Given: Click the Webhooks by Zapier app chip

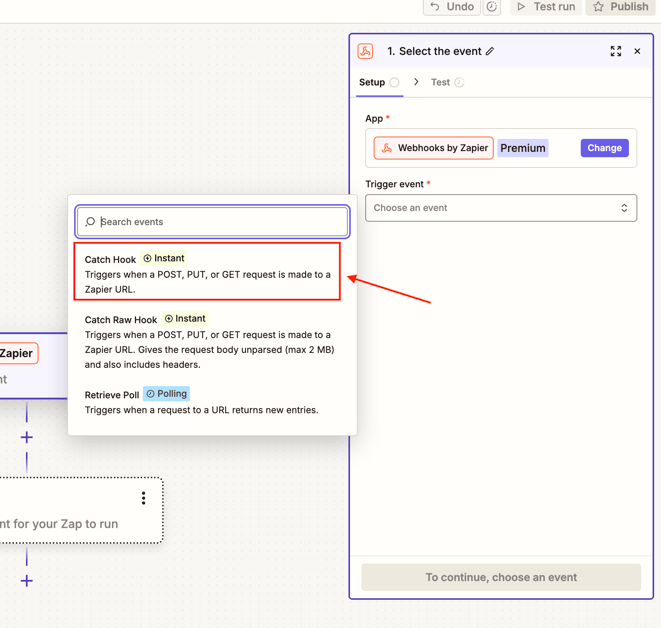Looking at the screenshot, I should [433, 148].
